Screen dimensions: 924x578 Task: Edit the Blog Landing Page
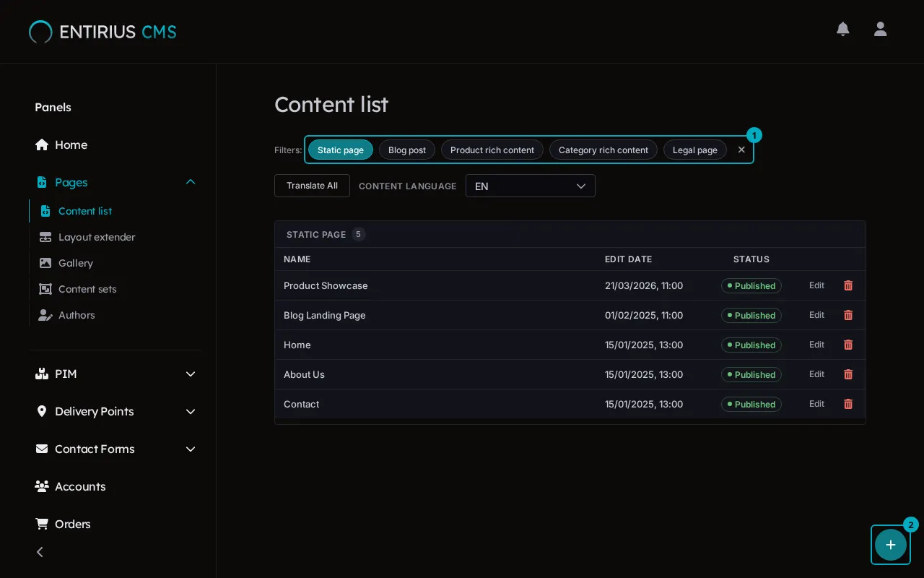816,315
